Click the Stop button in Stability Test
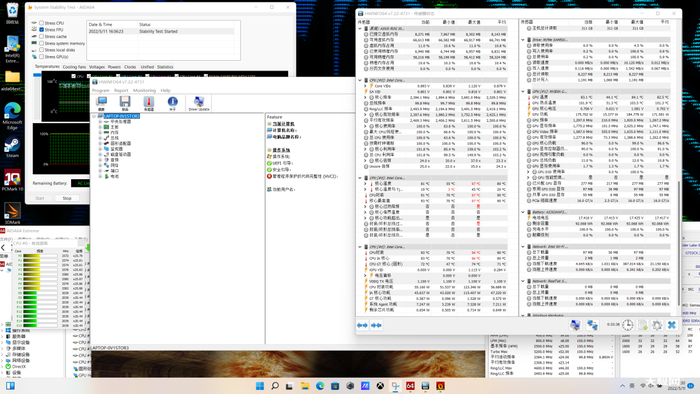Image resolution: width=700 pixels, height=394 pixels. pos(67,198)
